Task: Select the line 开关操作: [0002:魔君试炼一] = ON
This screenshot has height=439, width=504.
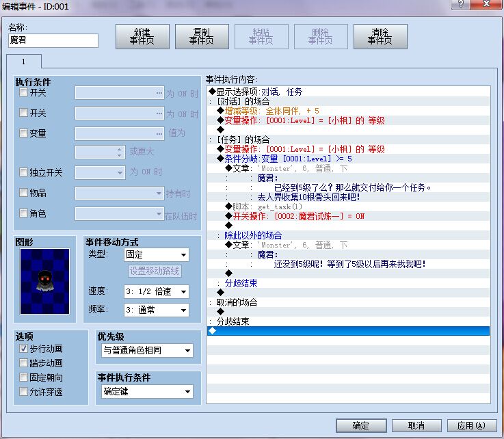Action: 349,216
